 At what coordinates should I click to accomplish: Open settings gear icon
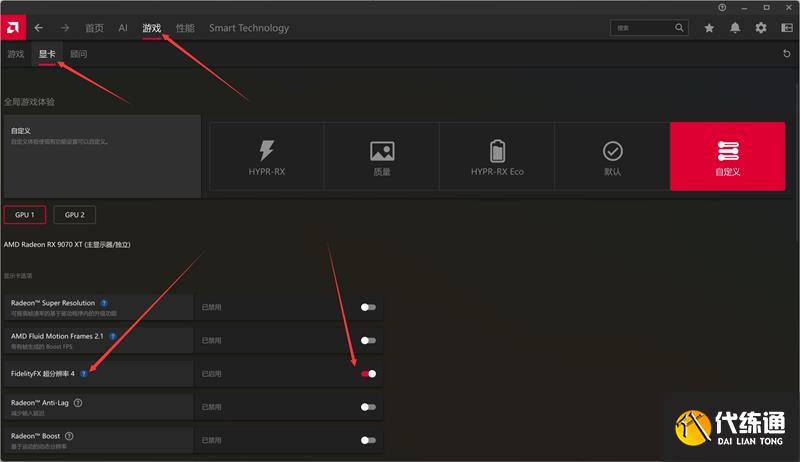click(761, 28)
